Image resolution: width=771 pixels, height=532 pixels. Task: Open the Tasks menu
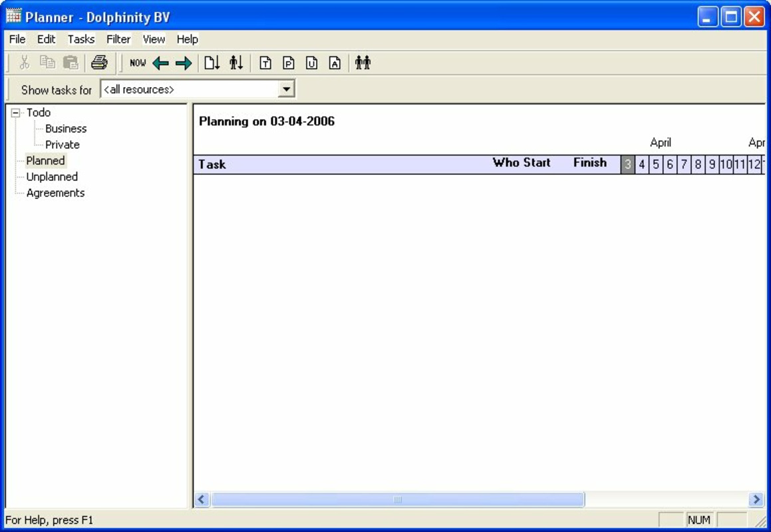click(80, 39)
